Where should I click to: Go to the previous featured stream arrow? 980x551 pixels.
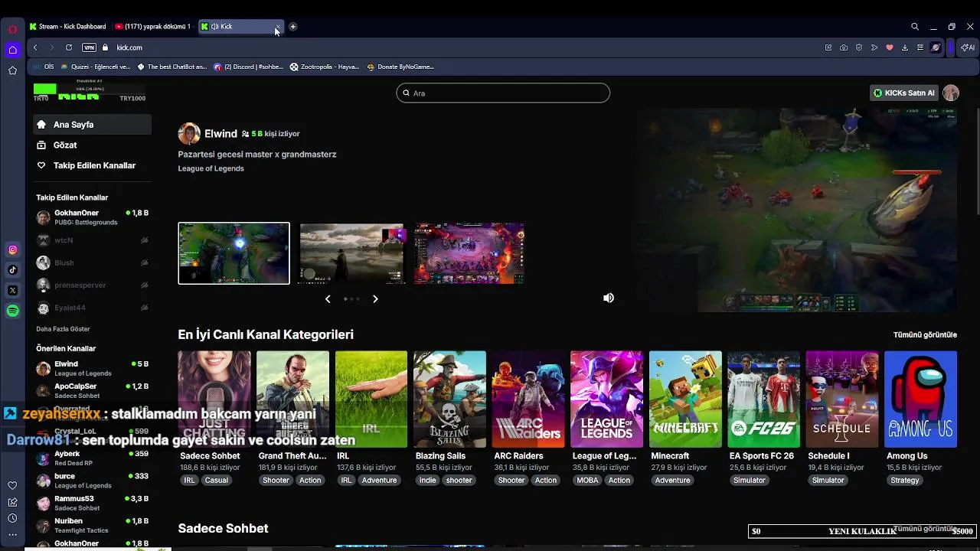pyautogui.click(x=328, y=298)
